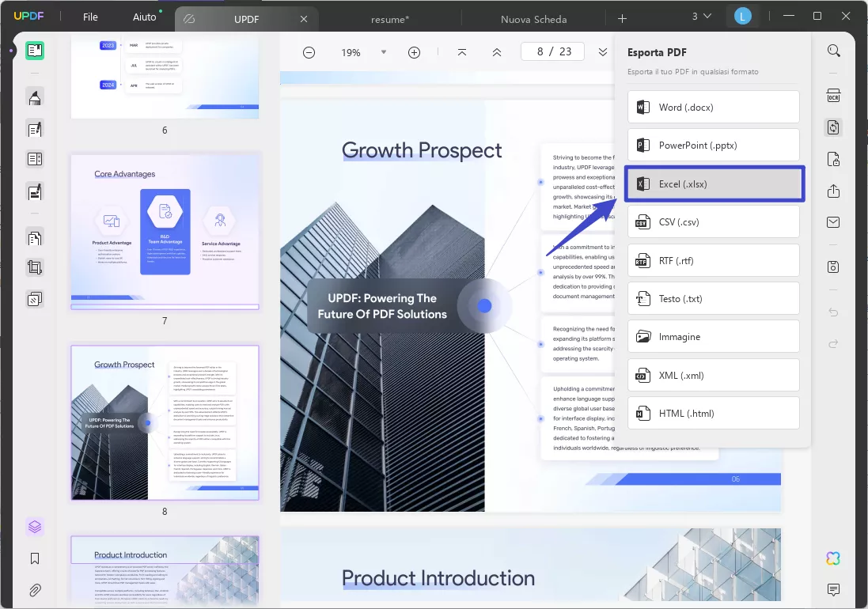The height and width of the screenshot is (609, 868).
Task: Export as Excel (.xlsx)
Action: click(714, 184)
